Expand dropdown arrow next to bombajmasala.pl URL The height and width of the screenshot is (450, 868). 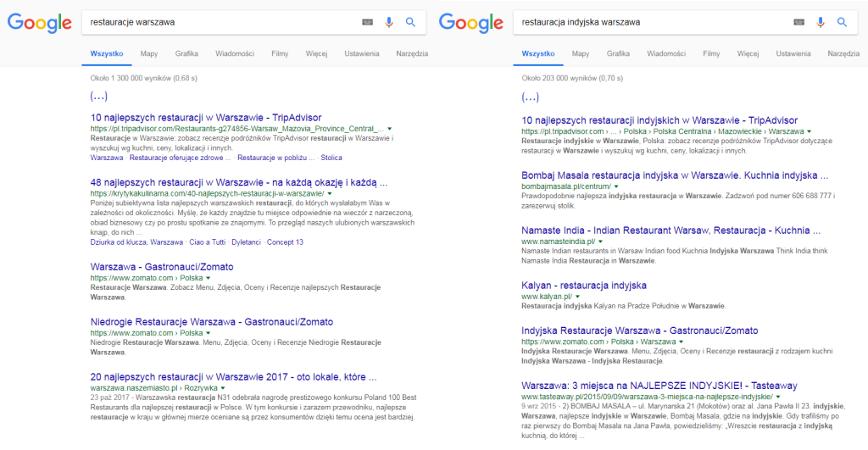(x=616, y=186)
